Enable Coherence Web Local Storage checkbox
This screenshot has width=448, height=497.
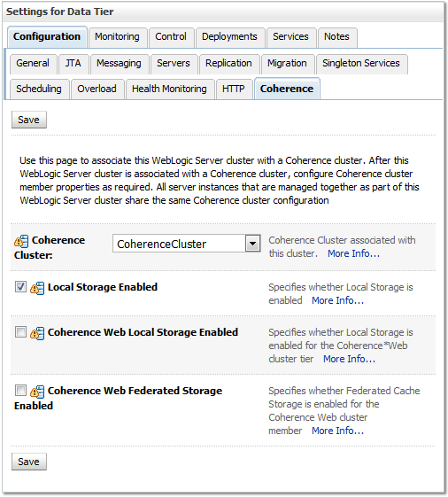20,332
